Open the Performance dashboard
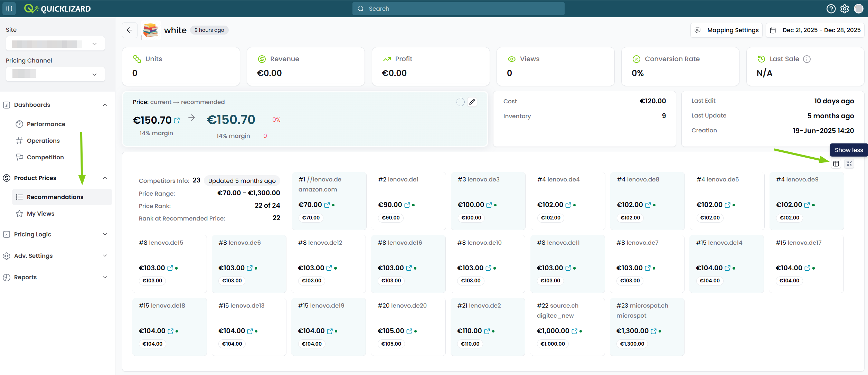Image resolution: width=868 pixels, height=375 pixels. (x=46, y=124)
